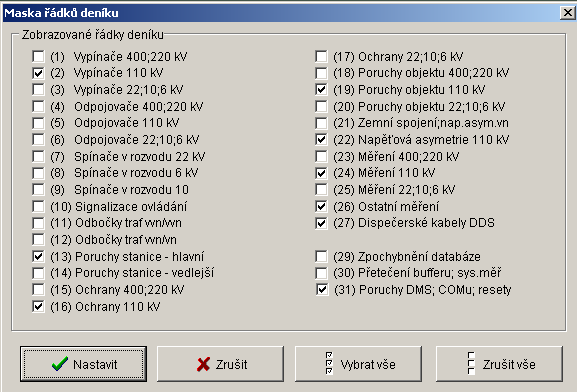Check (18) Poruchy objektu 400;220 kV
This screenshot has height=392, width=577.
click(x=321, y=73)
